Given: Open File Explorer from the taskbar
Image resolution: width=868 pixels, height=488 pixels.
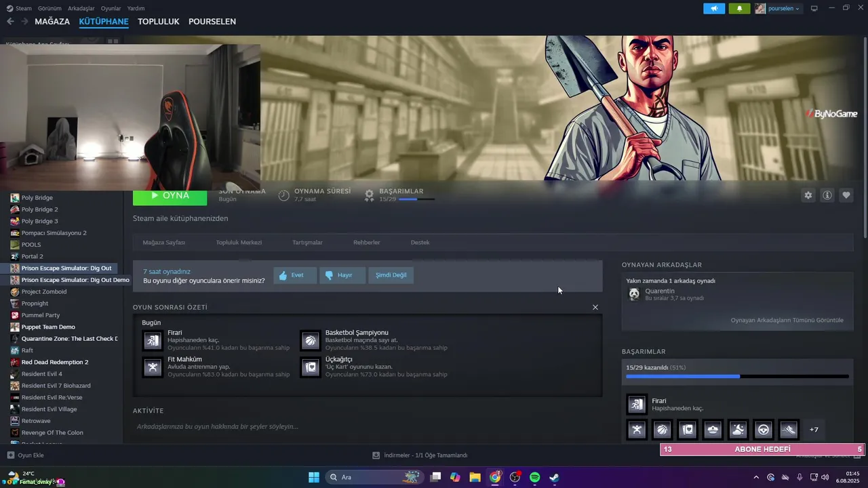Looking at the screenshot, I should [475, 477].
